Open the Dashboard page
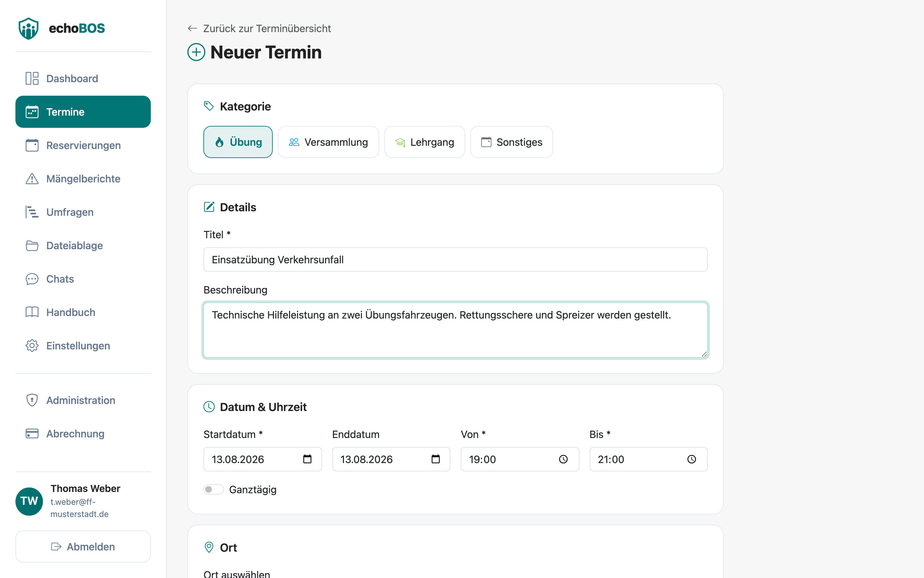 [x=83, y=78]
